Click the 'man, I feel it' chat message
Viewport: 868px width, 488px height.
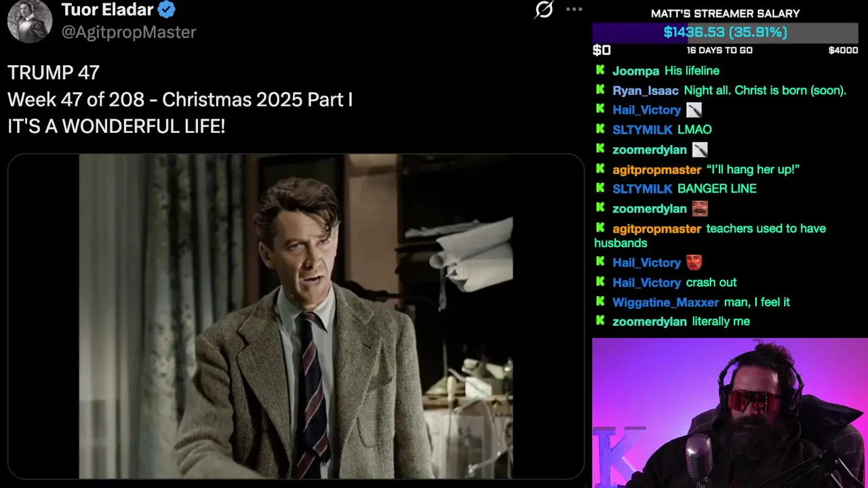757,302
